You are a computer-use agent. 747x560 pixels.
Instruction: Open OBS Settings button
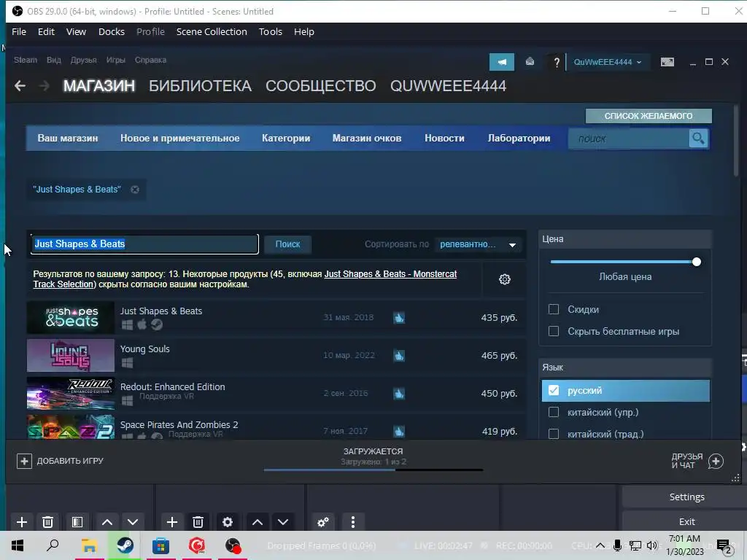click(686, 497)
